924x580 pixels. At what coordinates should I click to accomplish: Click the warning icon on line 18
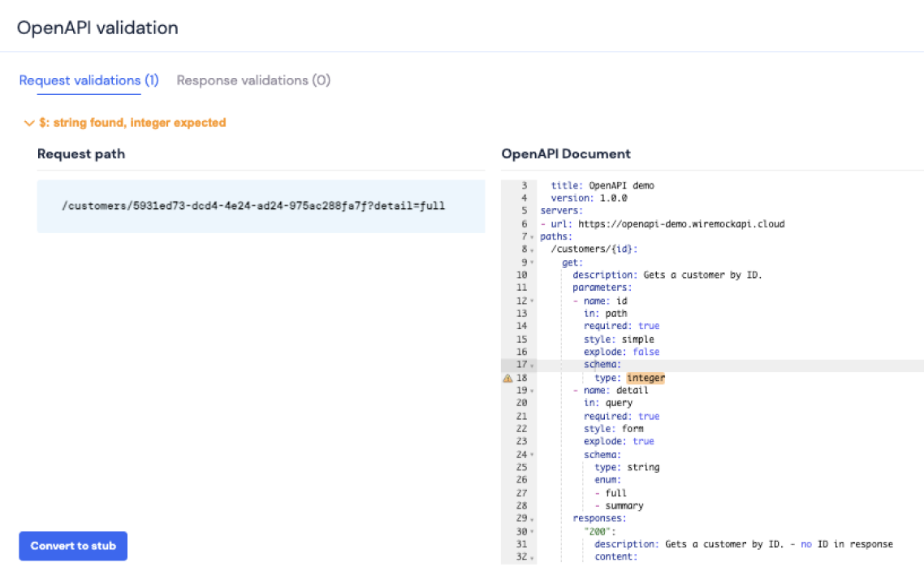coord(507,379)
